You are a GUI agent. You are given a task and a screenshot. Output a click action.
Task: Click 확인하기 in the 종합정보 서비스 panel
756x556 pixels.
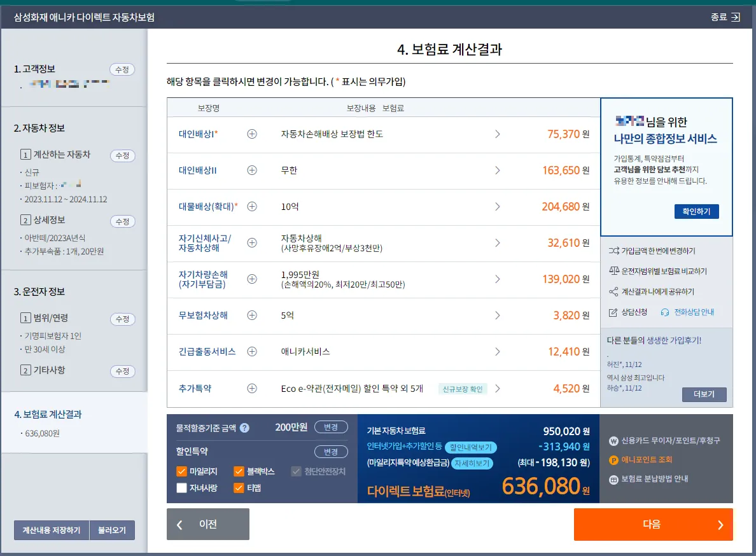coord(696,212)
